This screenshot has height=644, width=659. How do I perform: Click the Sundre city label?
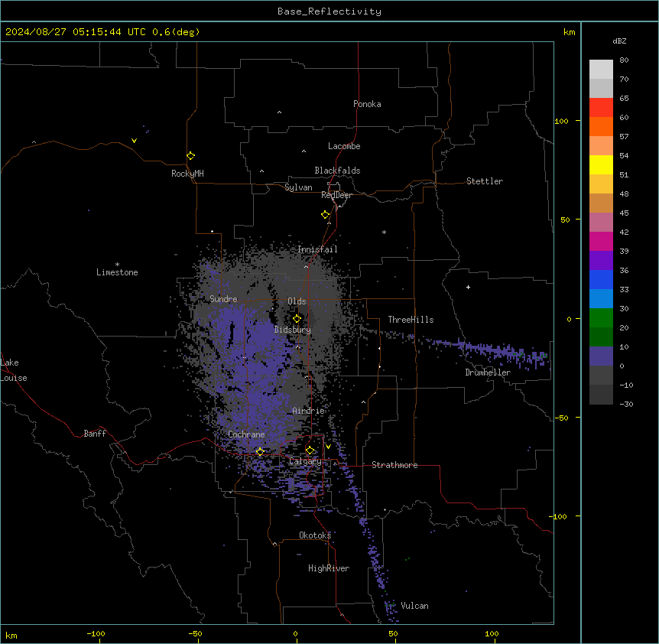click(223, 299)
